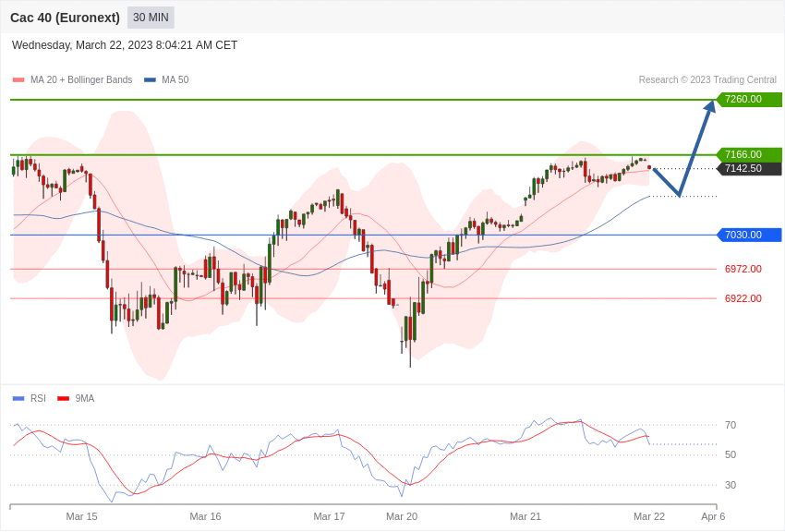Click the RSI 50 level label
Viewport: 785px width, 532px height.
[731, 454]
